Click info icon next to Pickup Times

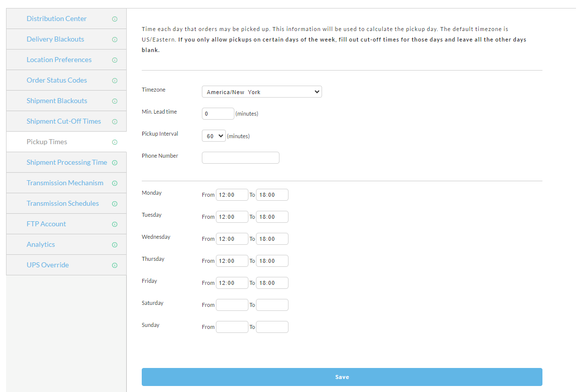point(115,142)
